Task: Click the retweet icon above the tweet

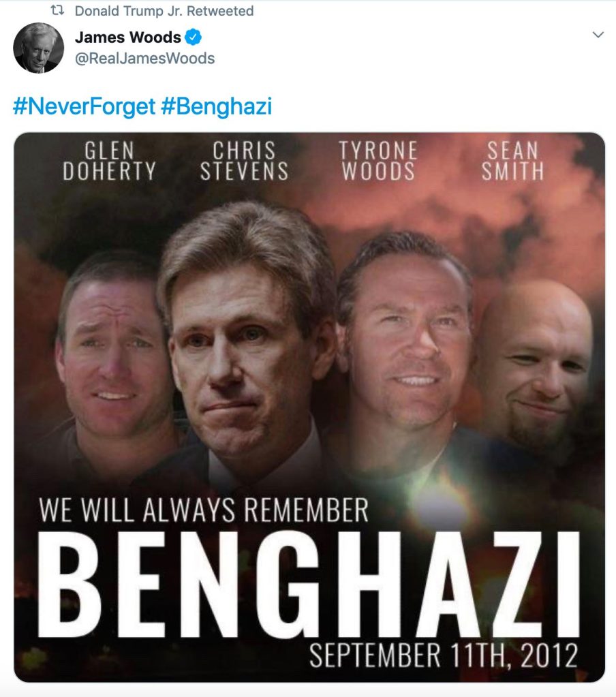Action: 57,10
